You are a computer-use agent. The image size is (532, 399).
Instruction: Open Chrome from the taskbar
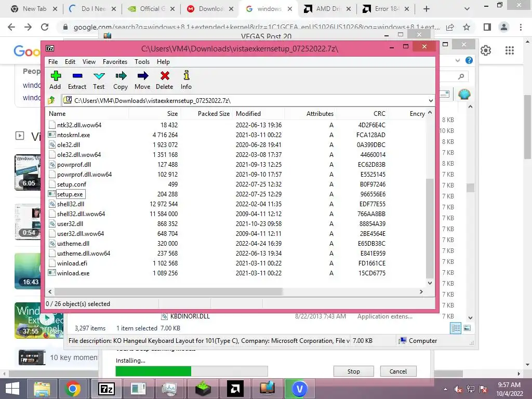click(x=73, y=389)
